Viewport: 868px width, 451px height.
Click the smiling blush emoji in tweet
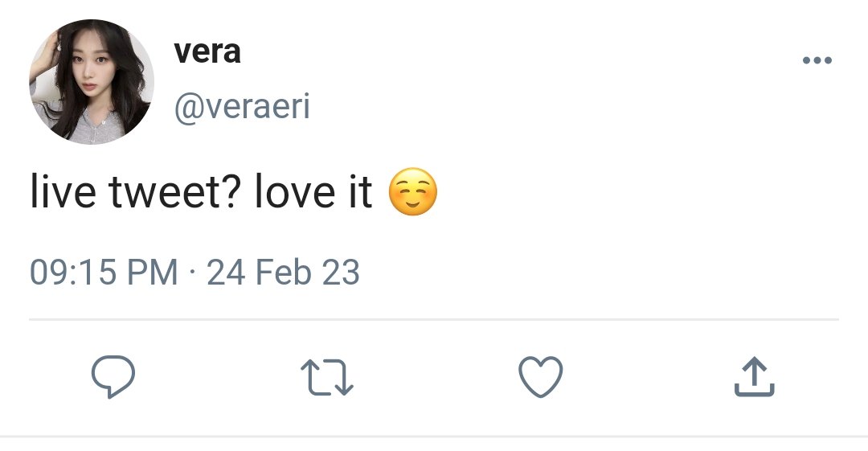[x=413, y=191]
